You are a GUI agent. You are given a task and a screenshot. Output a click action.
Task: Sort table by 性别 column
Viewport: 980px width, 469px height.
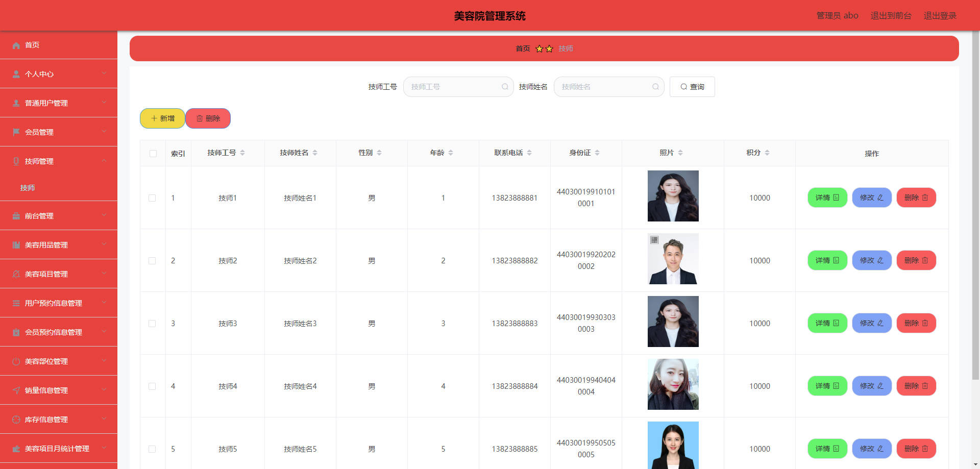click(x=379, y=153)
